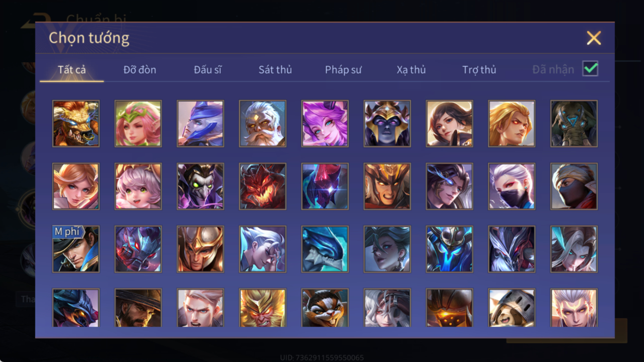Pick the hero marked M phí
The height and width of the screenshot is (362, 644).
tap(76, 249)
